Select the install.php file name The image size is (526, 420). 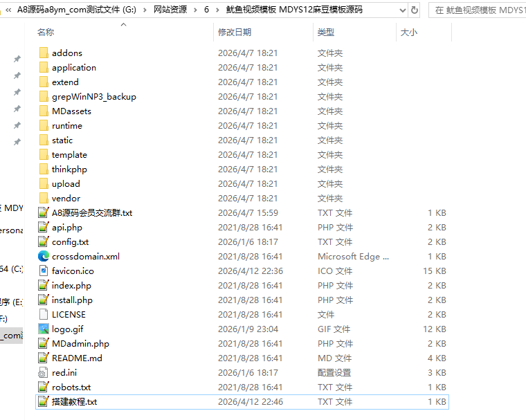[72, 300]
